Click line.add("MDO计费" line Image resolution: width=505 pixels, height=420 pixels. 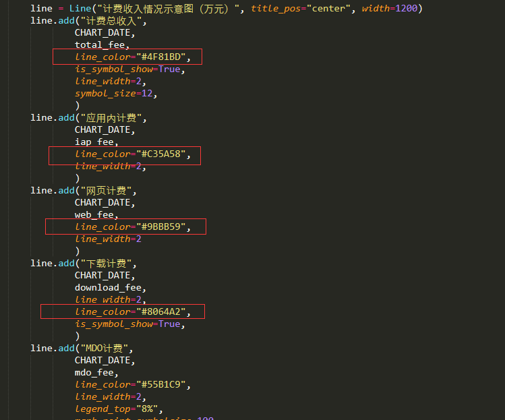click(82, 348)
